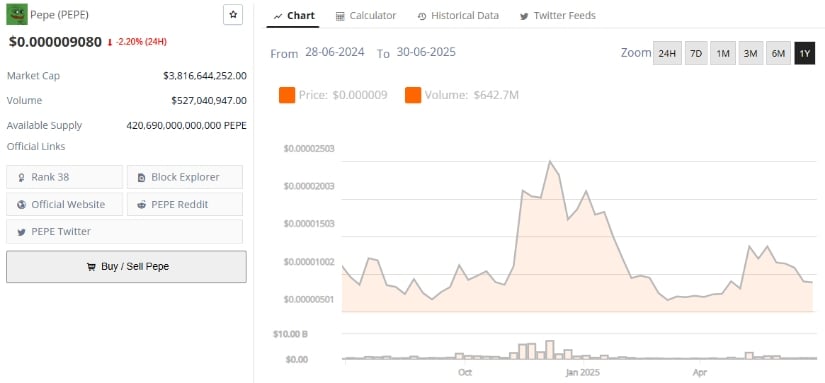
Task: Click the tallest volume bar in the chart
Action: pyautogui.click(x=550, y=350)
